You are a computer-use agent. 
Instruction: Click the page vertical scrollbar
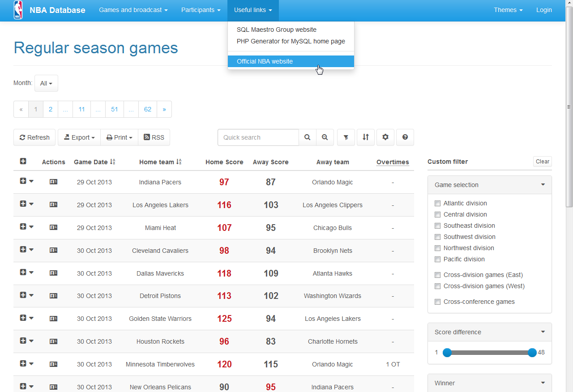click(569, 107)
